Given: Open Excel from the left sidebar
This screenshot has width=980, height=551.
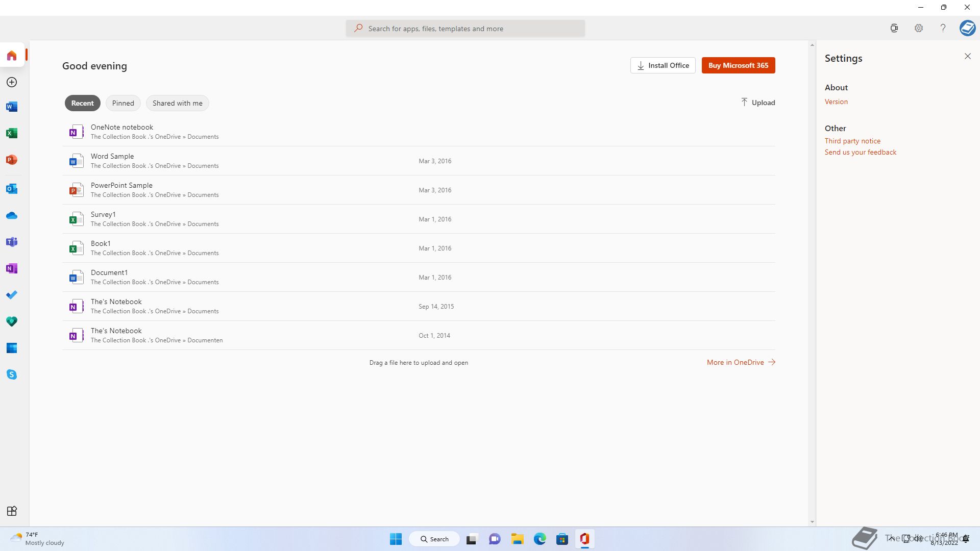Looking at the screenshot, I should pyautogui.click(x=12, y=133).
